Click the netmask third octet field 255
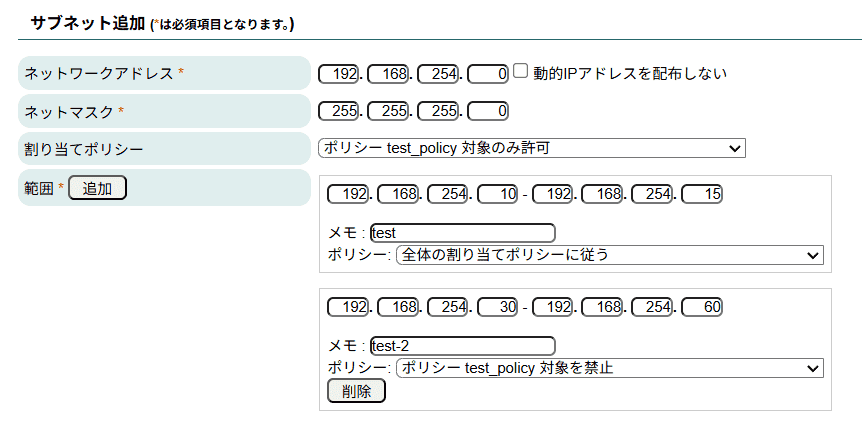This screenshot has width=862, height=427. [x=438, y=112]
